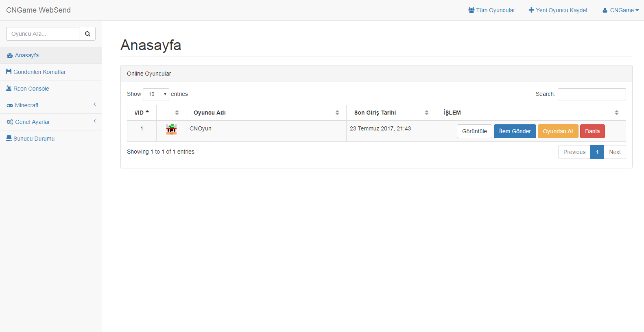Screen dimensions: 644x332
Task: Click the users icon beside Tüm Oyuncular
Action: point(472,10)
